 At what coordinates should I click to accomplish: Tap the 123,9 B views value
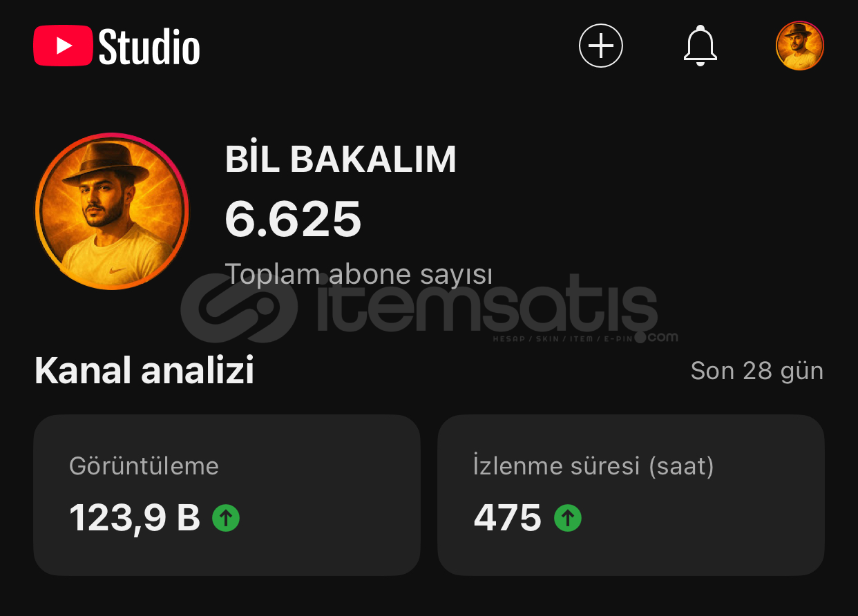pos(135,518)
